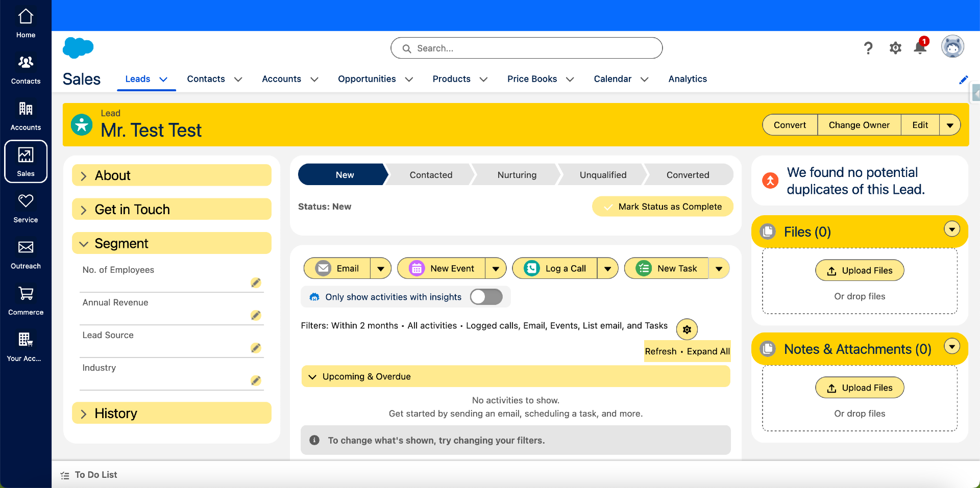Image resolution: width=980 pixels, height=488 pixels.
Task: Click the Search input field
Action: pos(526,48)
